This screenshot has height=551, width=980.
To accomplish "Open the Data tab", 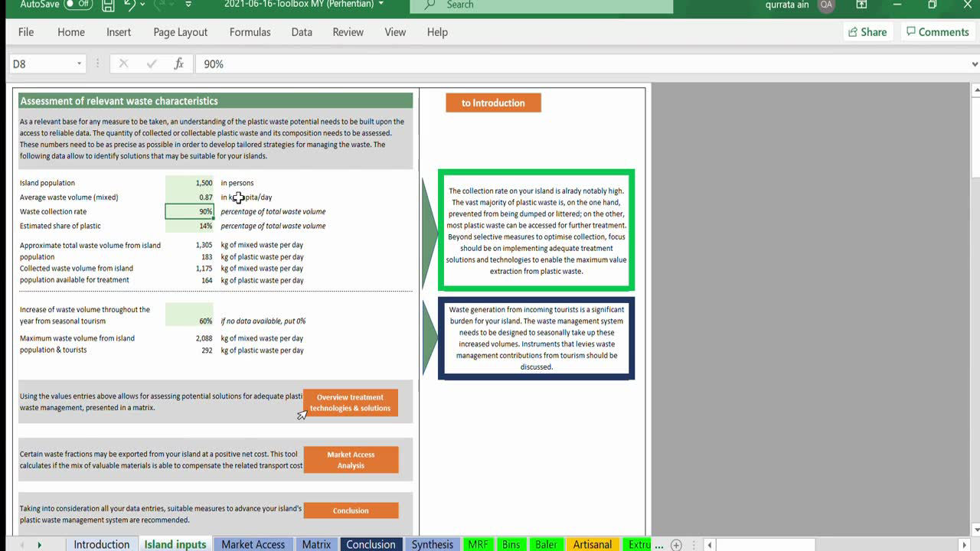I will 302,32.
